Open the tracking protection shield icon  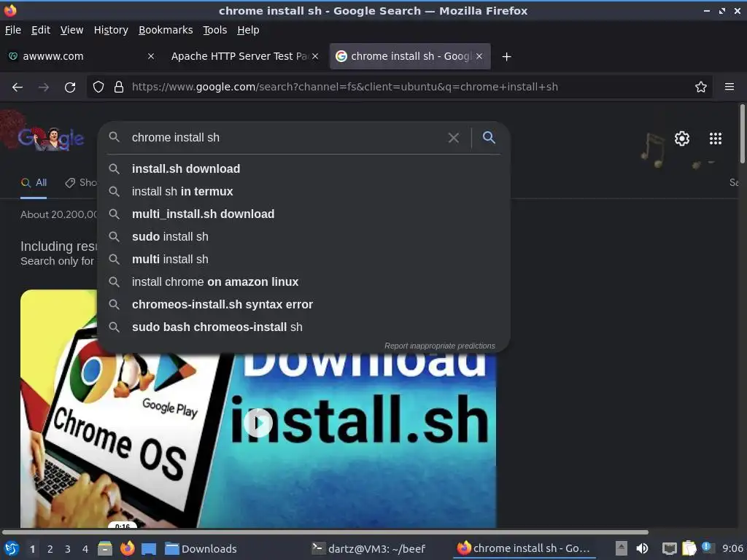(x=98, y=87)
